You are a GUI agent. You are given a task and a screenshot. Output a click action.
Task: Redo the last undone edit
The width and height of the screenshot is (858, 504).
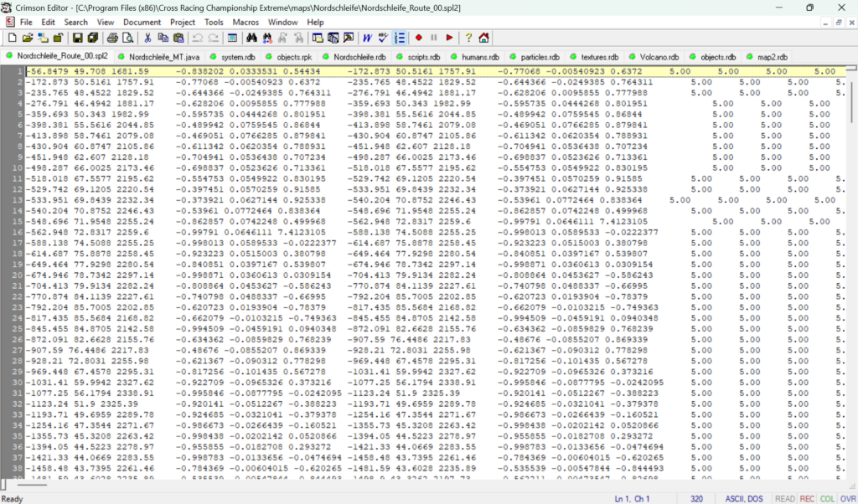click(213, 38)
